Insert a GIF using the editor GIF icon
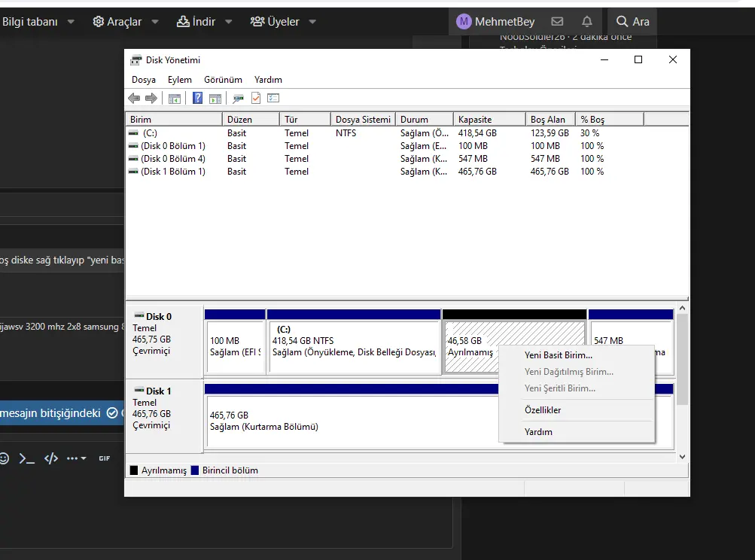The image size is (755, 560). pos(105,458)
